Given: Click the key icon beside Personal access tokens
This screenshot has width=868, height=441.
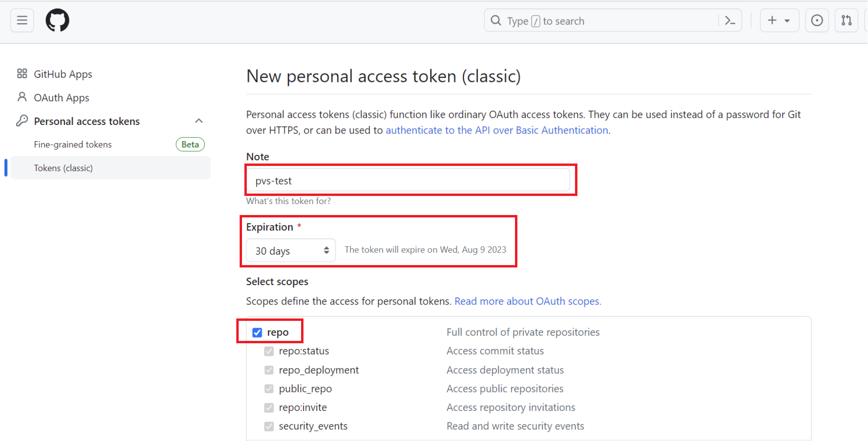Looking at the screenshot, I should tap(22, 121).
